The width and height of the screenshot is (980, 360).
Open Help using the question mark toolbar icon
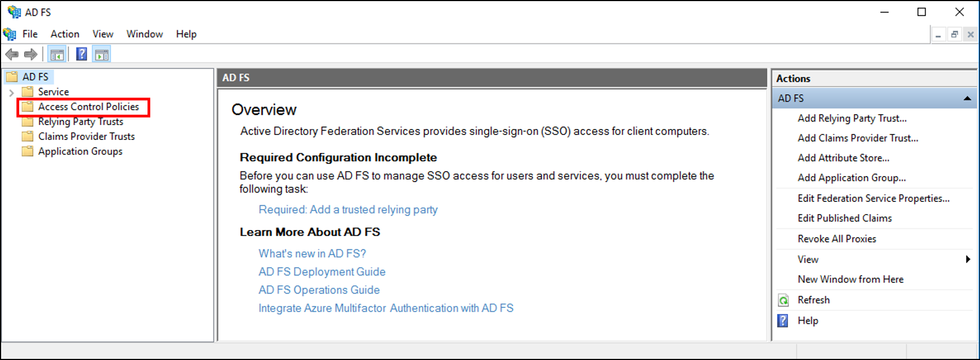(80, 53)
